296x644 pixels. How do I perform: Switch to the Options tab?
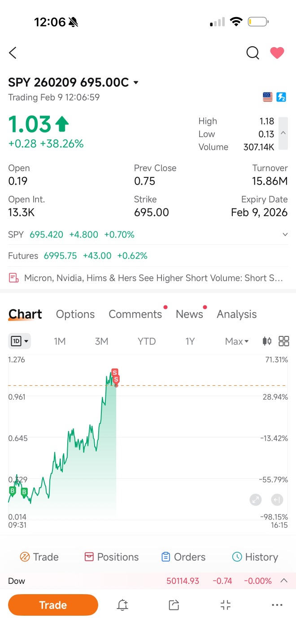click(x=75, y=314)
